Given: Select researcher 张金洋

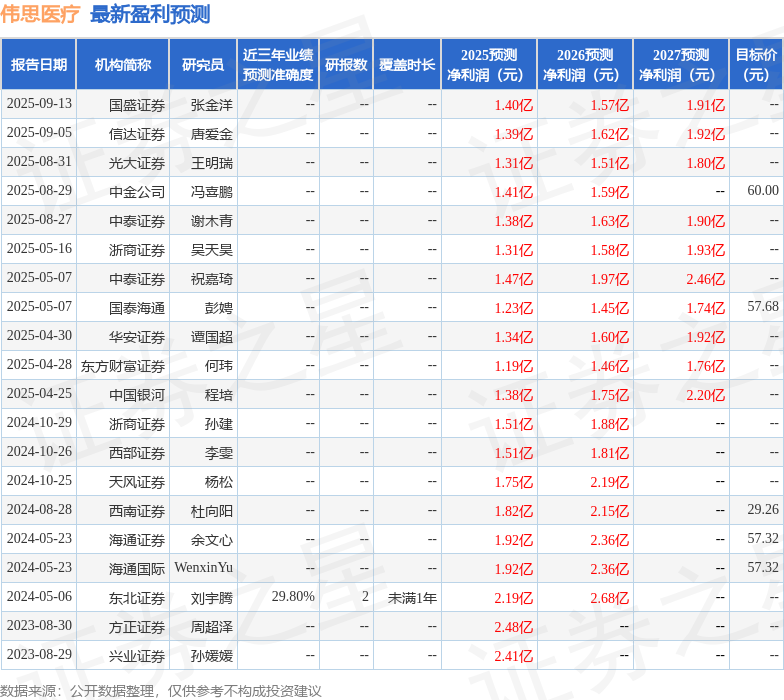Looking at the screenshot, I should (x=212, y=105).
